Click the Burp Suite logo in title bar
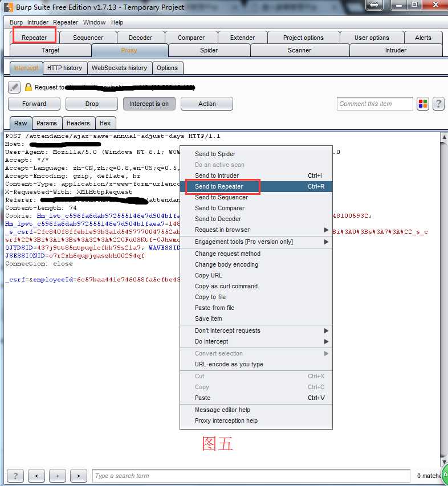The width and height of the screenshot is (448, 486). point(9,7)
